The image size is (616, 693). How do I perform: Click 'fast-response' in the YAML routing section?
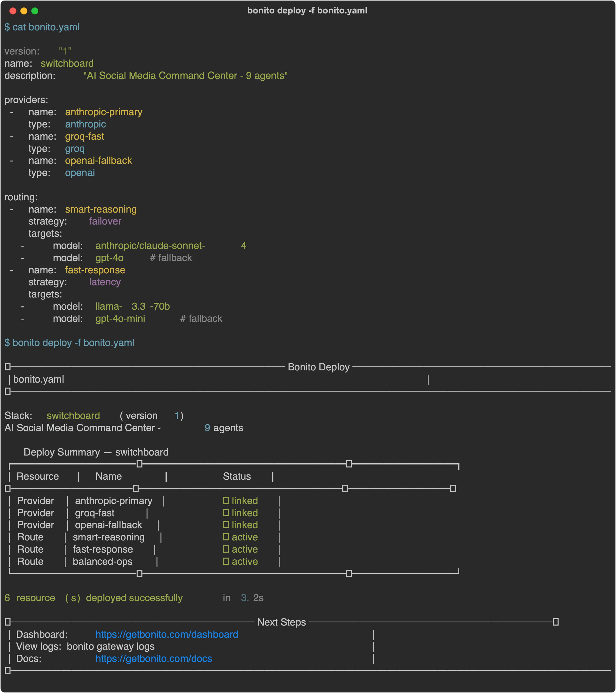click(x=95, y=270)
